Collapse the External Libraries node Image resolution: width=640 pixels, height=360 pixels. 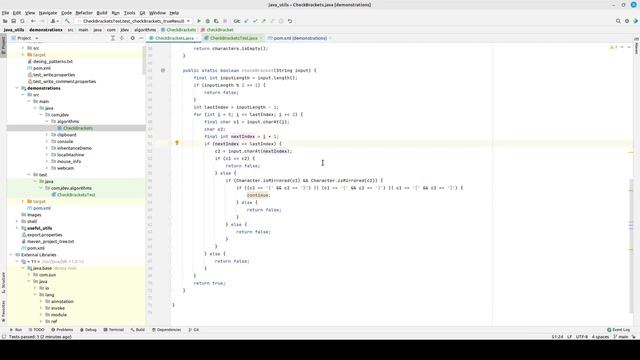pyautogui.click(x=11, y=255)
